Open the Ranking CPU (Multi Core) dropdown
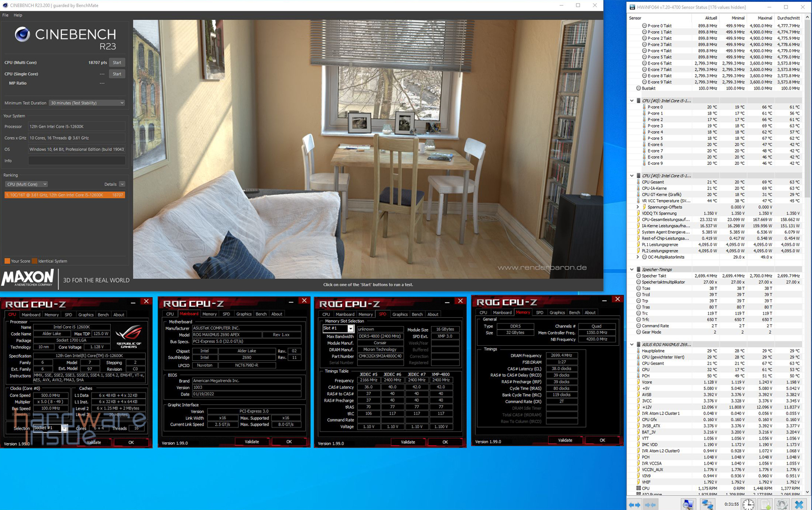The image size is (812, 510). tap(26, 184)
